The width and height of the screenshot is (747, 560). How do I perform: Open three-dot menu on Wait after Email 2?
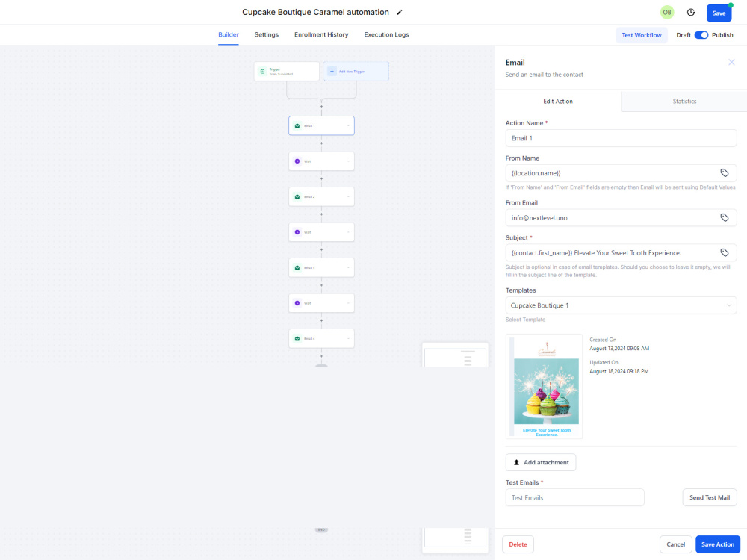(349, 232)
